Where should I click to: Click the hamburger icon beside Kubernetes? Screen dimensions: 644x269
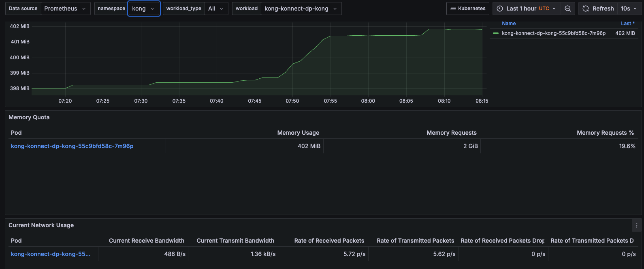453,9
